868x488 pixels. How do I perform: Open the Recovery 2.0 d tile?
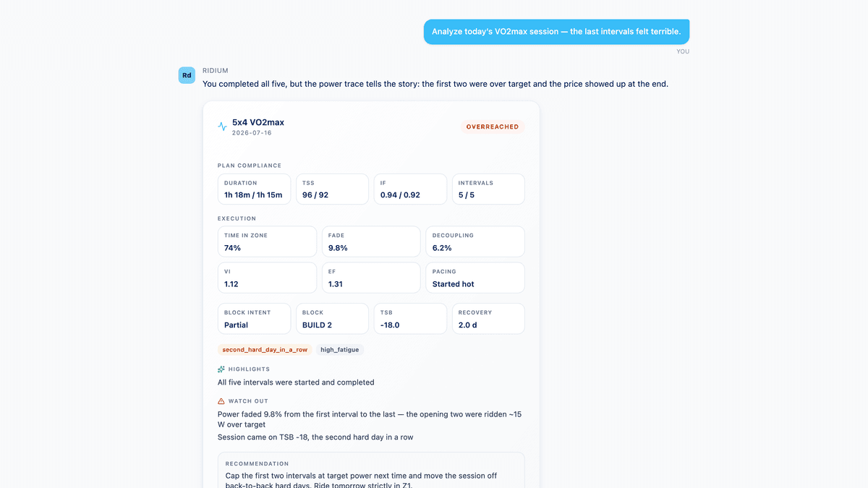coord(488,319)
